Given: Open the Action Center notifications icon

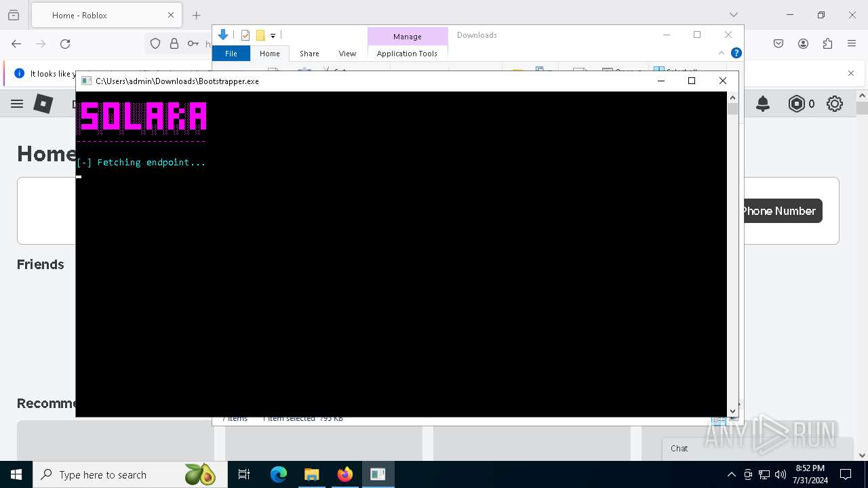Looking at the screenshot, I should pyautogui.click(x=846, y=474).
